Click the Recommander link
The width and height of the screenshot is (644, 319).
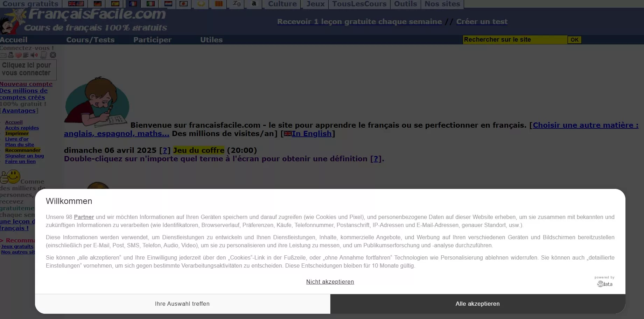coord(23,150)
